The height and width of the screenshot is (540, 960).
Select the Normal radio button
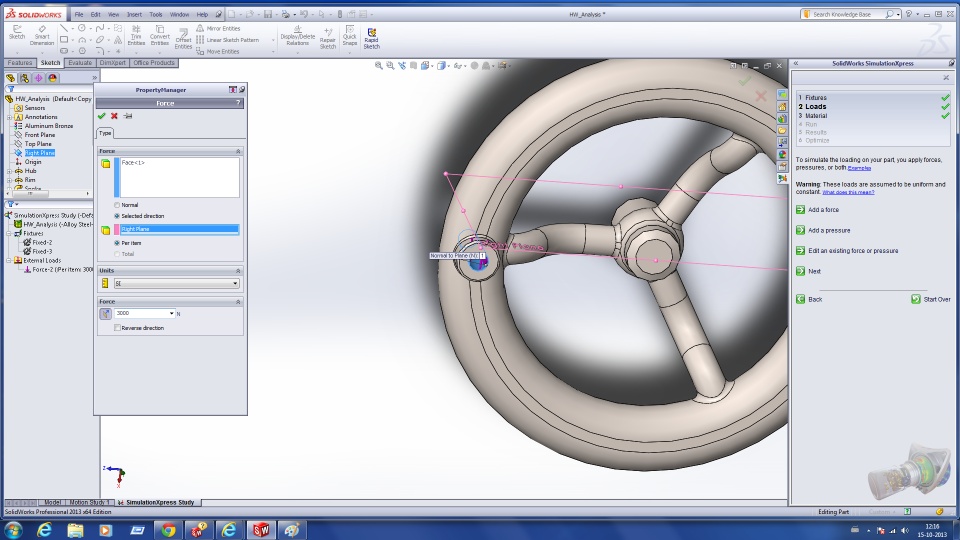117,205
